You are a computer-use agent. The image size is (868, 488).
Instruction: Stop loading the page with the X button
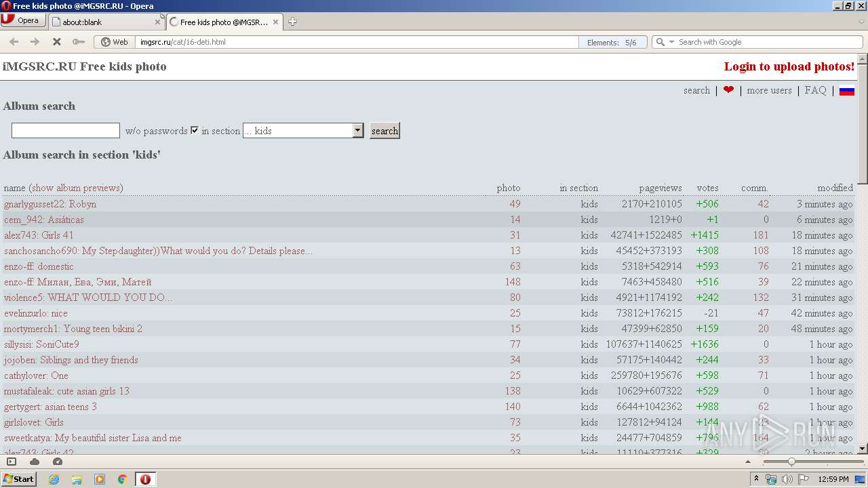57,42
